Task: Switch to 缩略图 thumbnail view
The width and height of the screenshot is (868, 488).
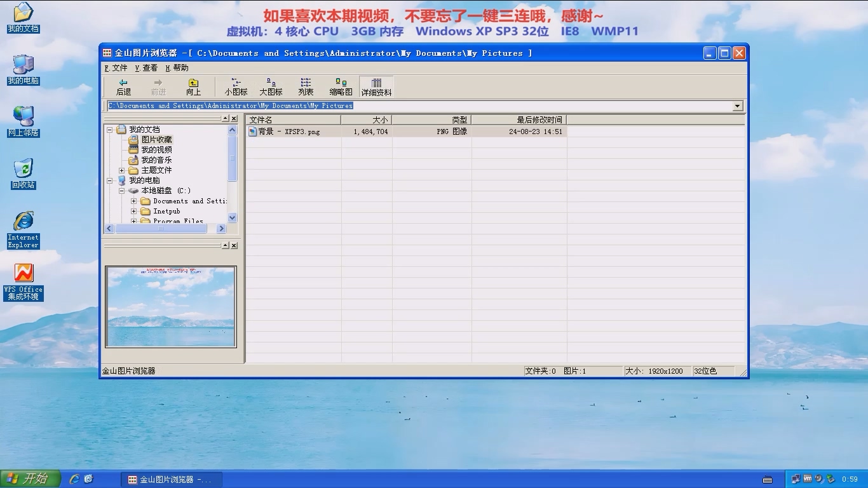Action: tap(341, 87)
